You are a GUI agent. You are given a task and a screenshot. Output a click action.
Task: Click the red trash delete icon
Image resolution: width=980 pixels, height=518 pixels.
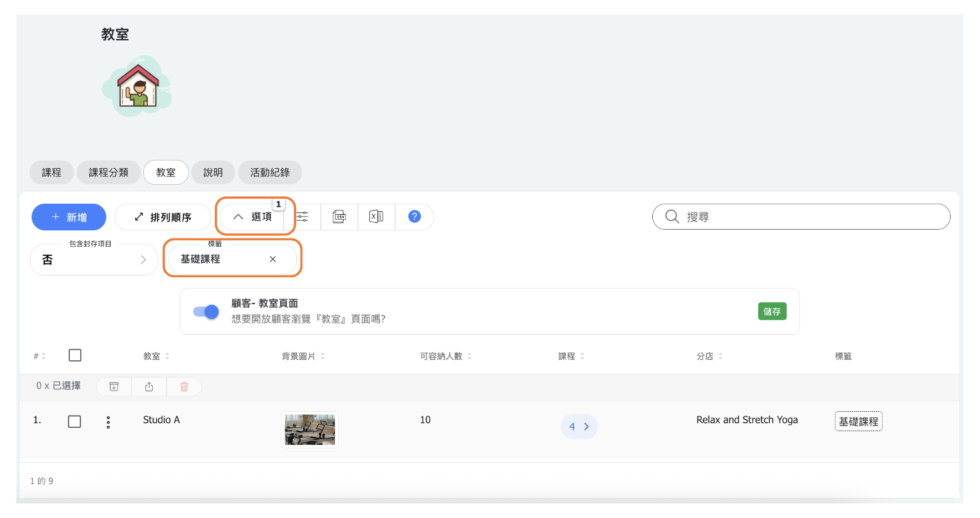184,386
